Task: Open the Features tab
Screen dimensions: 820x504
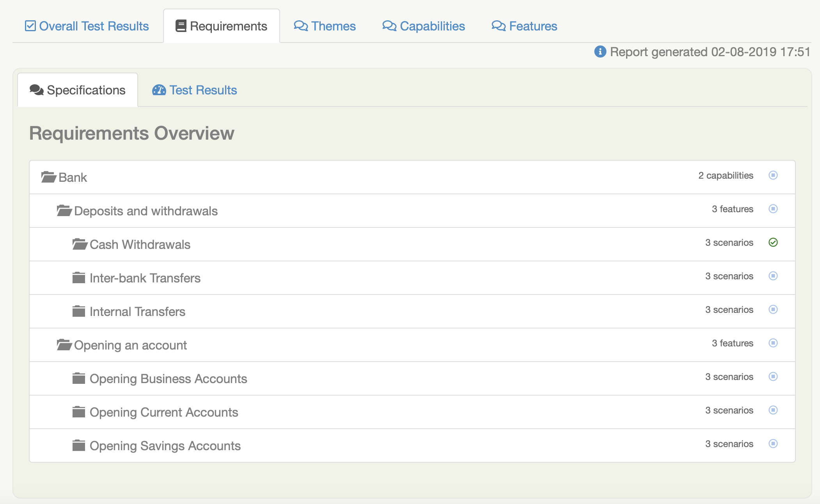Action: 524,26
